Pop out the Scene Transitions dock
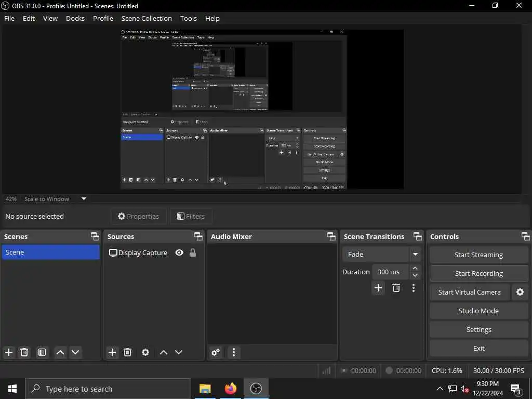 [x=418, y=236]
